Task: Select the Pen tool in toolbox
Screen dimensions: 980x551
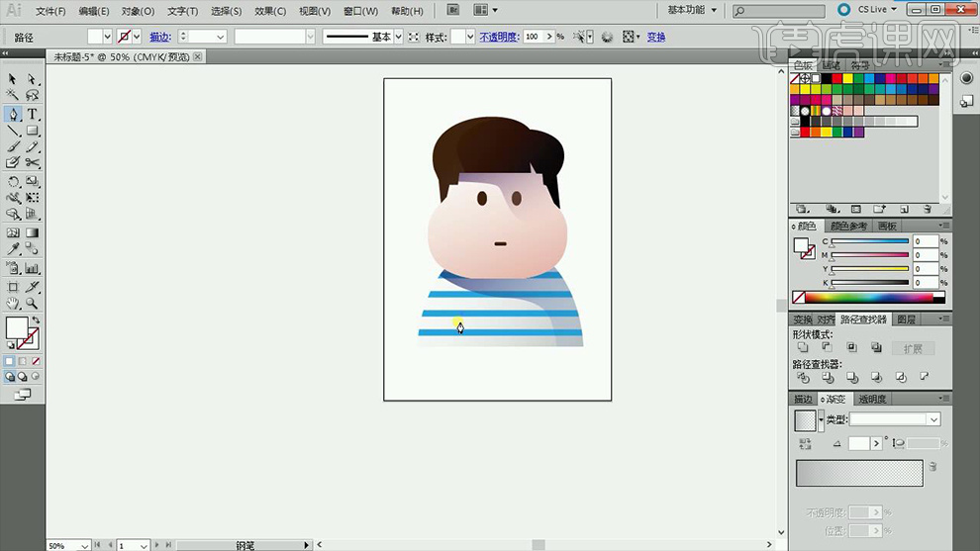Action: (13, 114)
